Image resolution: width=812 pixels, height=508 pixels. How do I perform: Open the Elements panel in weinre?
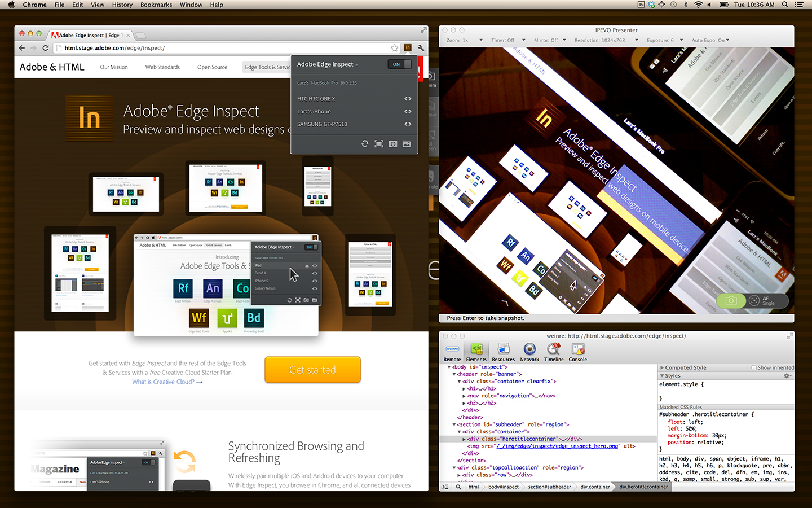pyautogui.click(x=476, y=353)
